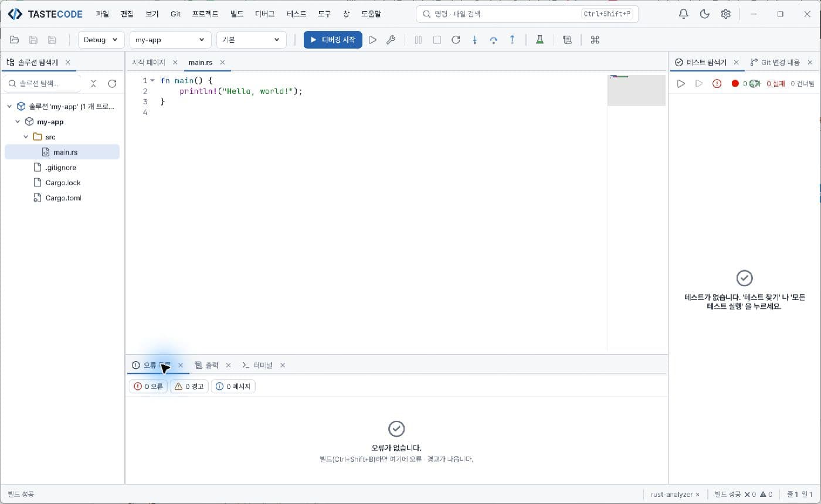Click the restart debugging icon

tap(456, 40)
